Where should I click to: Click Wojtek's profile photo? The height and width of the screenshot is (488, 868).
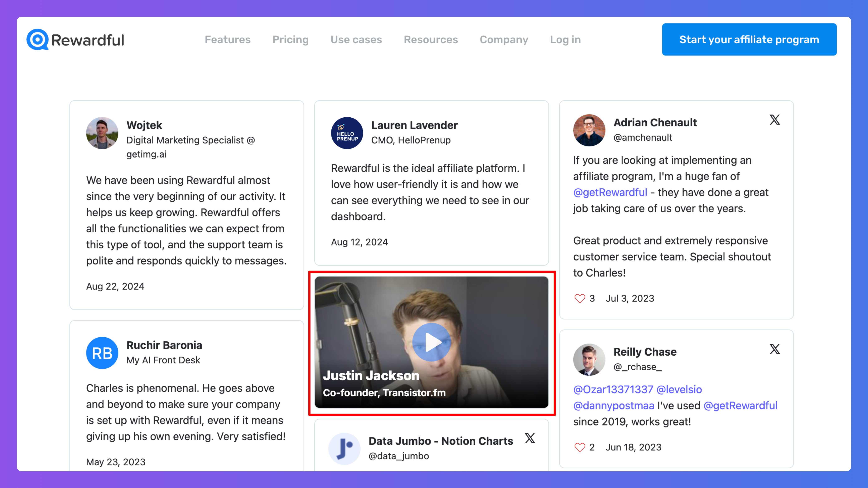102,133
